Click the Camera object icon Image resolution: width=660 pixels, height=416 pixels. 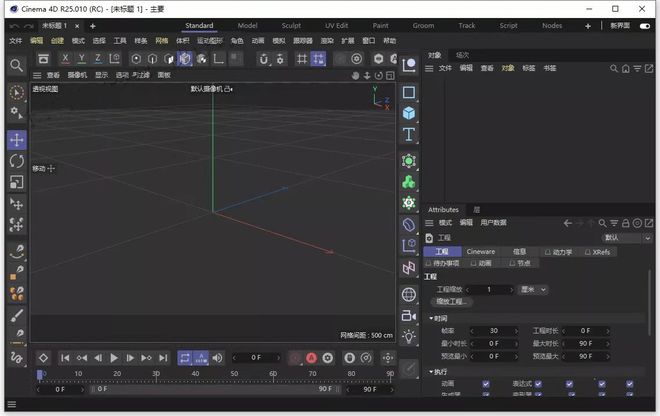[x=409, y=316]
